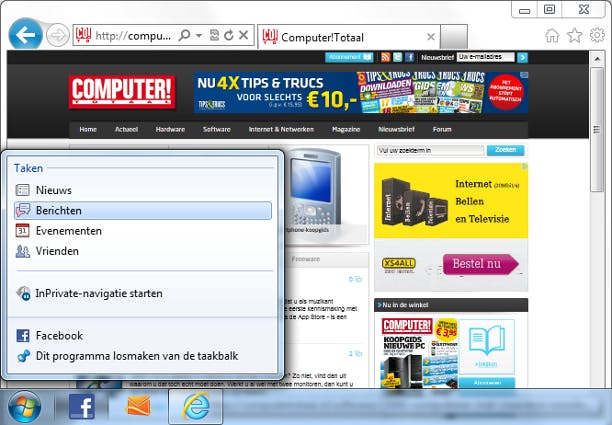Select the Freeware tab
The image size is (612, 425).
[x=306, y=259]
